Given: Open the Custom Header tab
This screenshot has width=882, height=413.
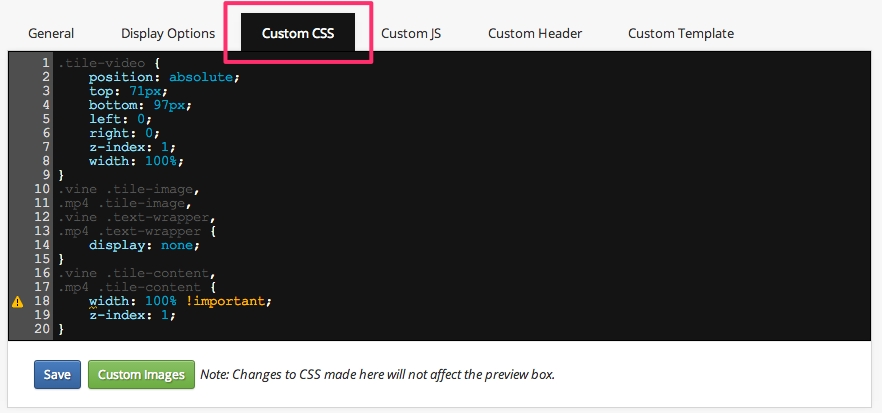Looking at the screenshot, I should click(535, 33).
